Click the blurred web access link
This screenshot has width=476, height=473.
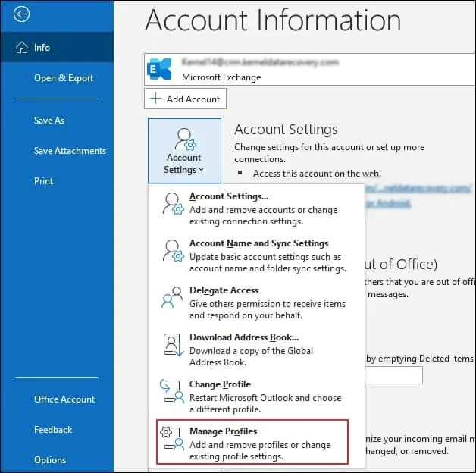418,189
